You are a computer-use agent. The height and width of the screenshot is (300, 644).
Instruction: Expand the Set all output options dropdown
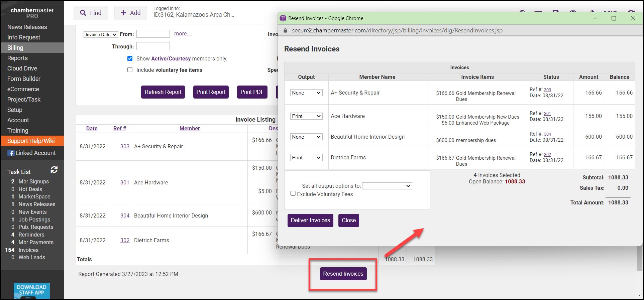387,186
